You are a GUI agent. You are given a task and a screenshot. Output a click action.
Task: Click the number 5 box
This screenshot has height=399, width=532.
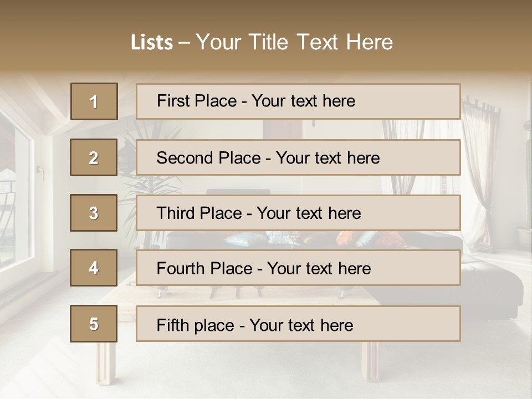click(94, 324)
